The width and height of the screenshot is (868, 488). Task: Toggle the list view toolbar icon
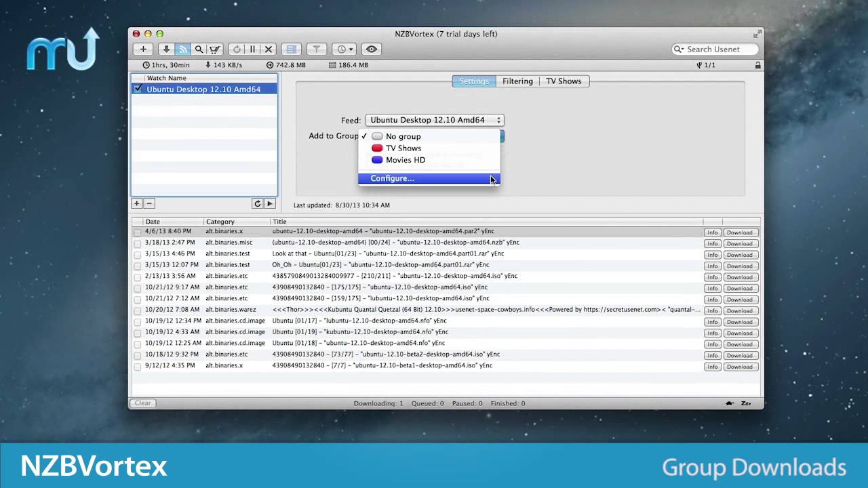[292, 49]
